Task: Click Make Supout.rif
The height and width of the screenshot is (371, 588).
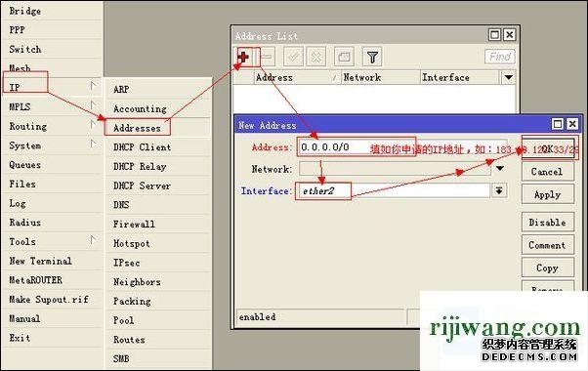Action: point(52,300)
